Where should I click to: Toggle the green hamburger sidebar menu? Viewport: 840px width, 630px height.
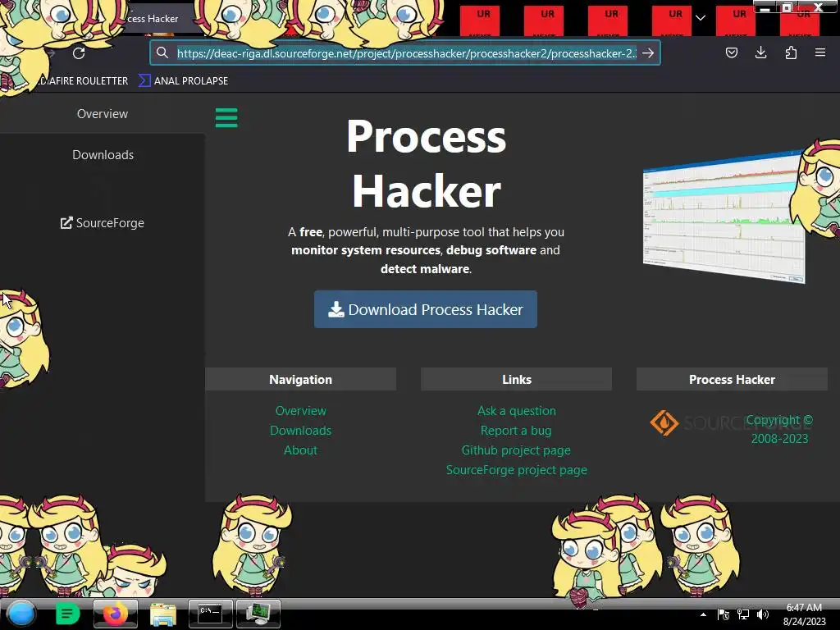click(226, 118)
